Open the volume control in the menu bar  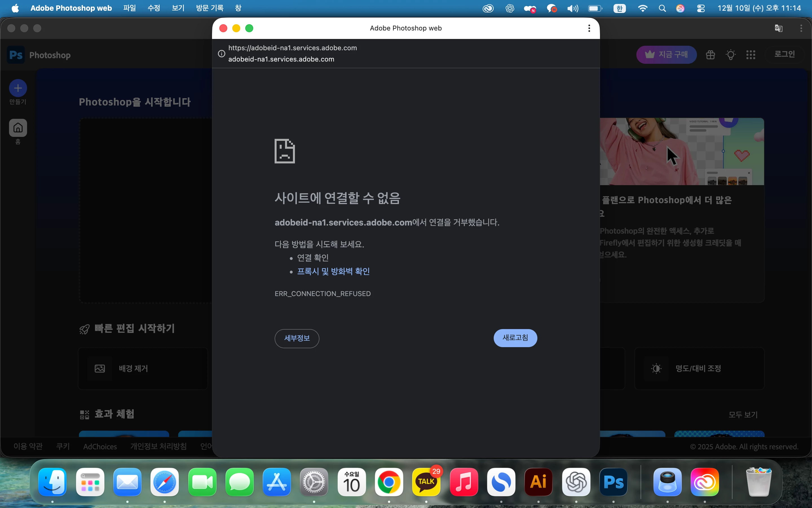[x=572, y=8]
